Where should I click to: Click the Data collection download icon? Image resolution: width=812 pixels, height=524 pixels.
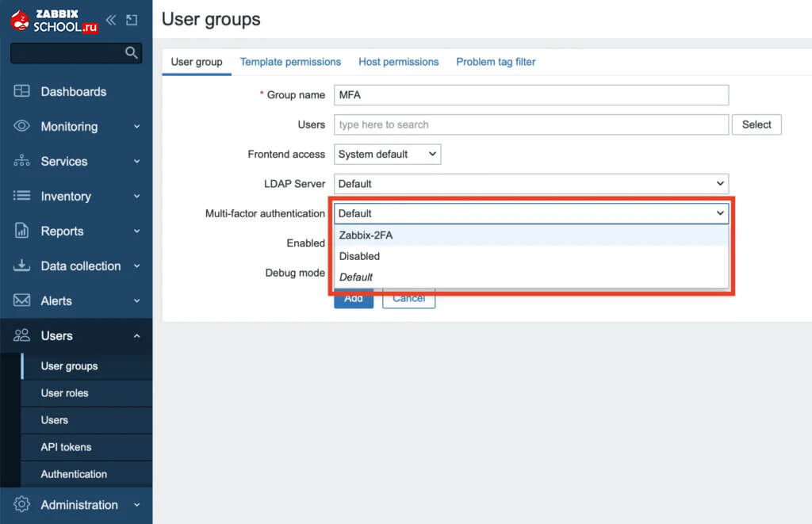point(21,265)
